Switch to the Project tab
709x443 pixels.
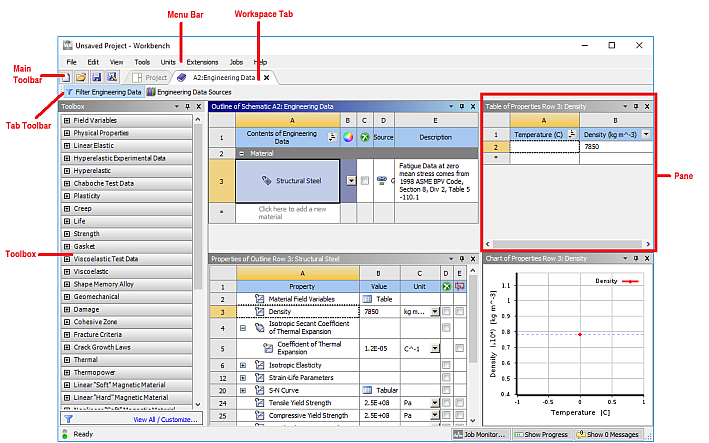(x=150, y=78)
